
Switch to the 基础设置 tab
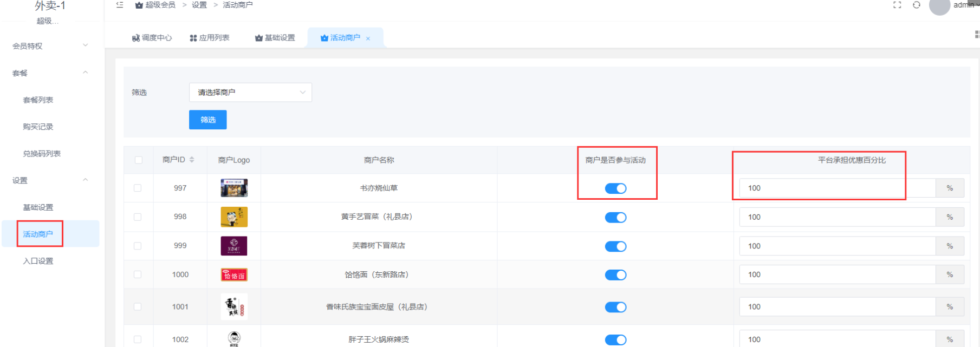tap(275, 38)
